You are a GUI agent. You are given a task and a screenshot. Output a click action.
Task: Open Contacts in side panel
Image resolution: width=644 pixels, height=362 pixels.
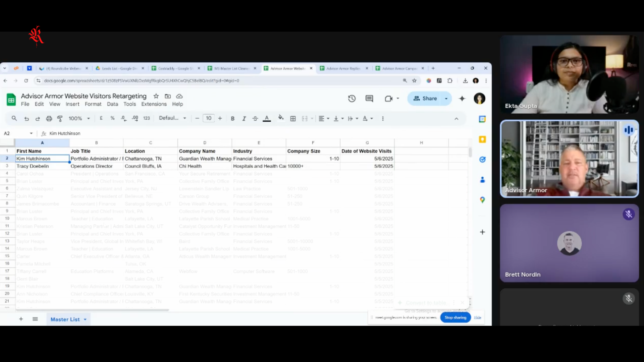(482, 180)
